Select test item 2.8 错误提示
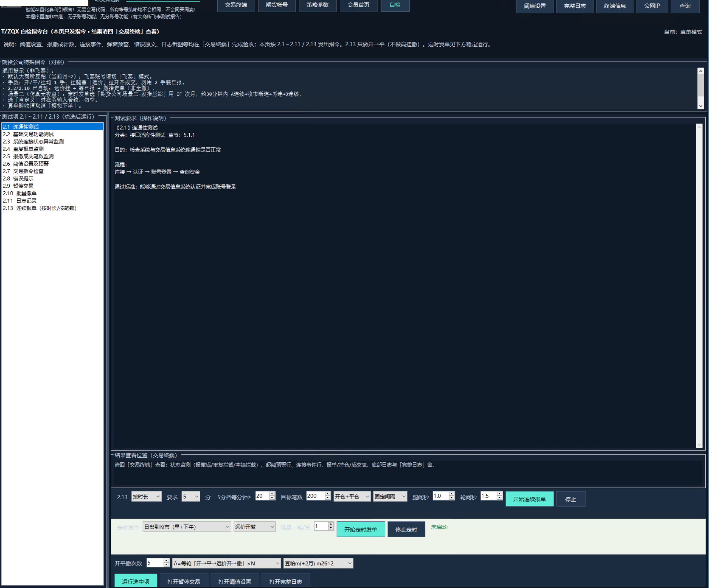This screenshot has width=709, height=588. [52, 179]
